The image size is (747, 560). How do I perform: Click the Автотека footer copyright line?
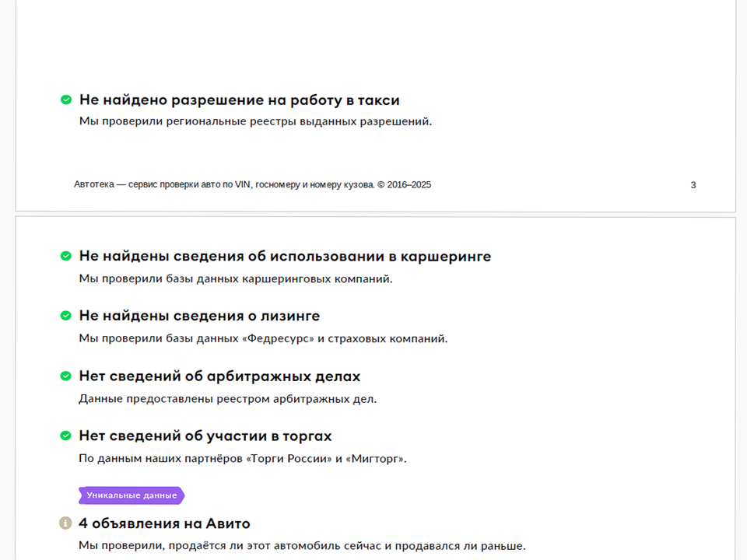pyautogui.click(x=252, y=185)
